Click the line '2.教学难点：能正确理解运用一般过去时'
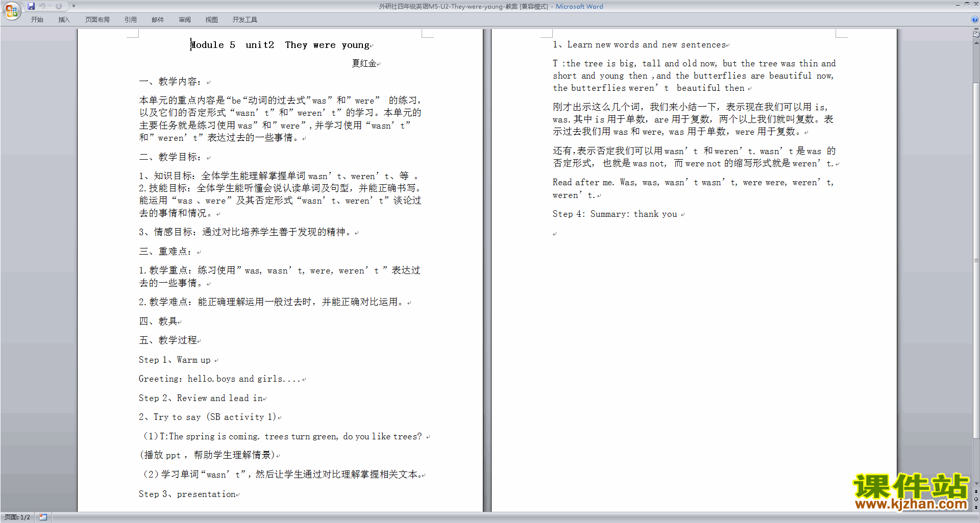980x523 pixels. tap(273, 302)
